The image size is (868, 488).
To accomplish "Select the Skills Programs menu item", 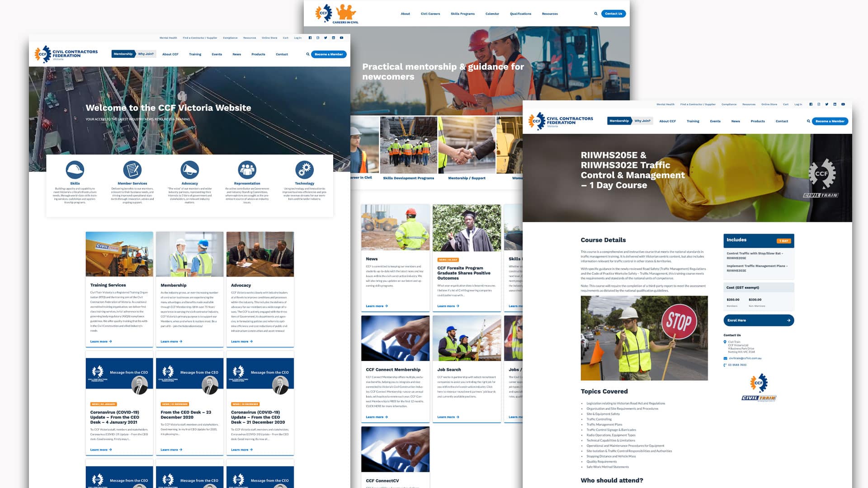I will 462,14.
